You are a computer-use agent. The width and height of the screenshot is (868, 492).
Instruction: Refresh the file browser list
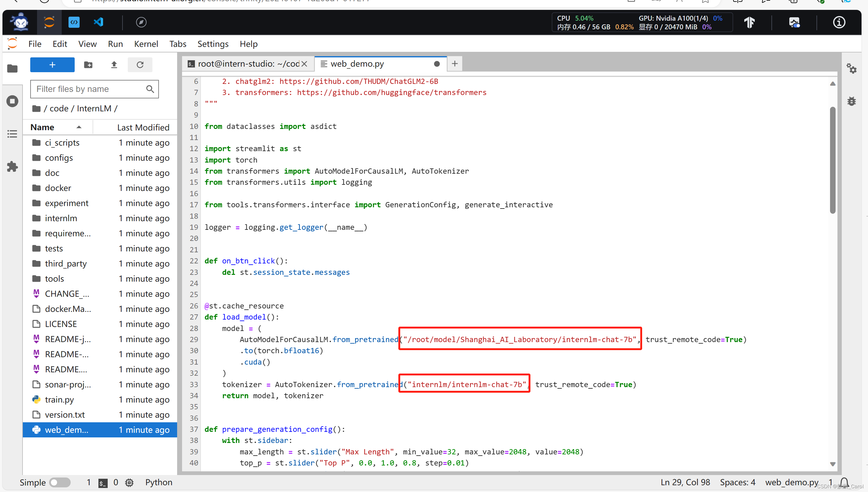tap(140, 64)
